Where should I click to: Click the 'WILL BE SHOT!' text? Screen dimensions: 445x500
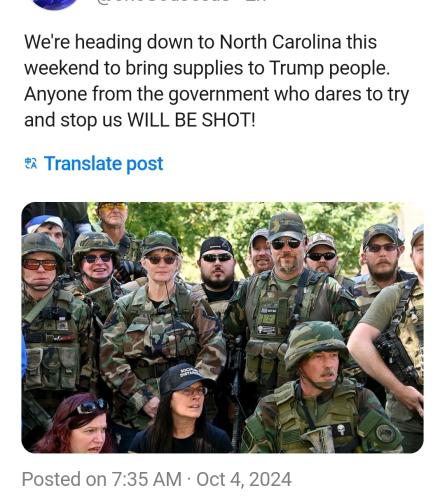pyautogui.click(x=192, y=120)
